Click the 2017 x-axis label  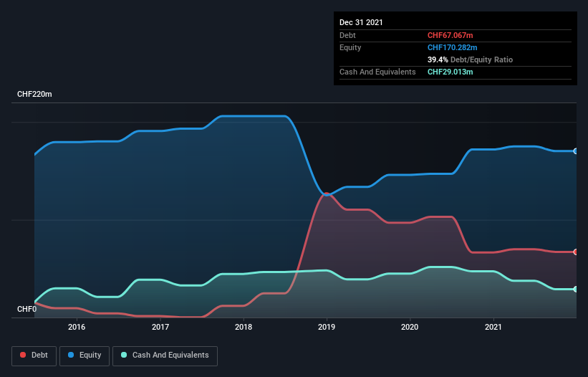click(x=160, y=327)
